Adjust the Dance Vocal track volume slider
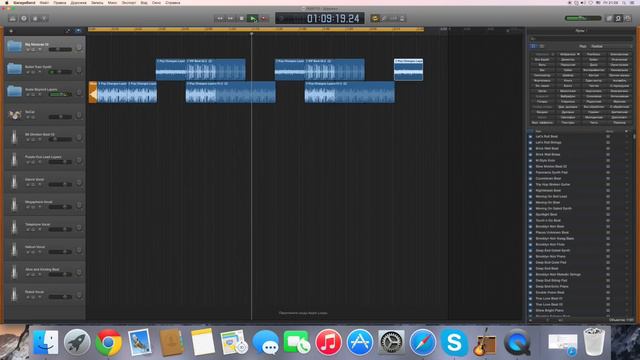Image resolution: width=640 pixels, height=360 pixels. pos(60,184)
